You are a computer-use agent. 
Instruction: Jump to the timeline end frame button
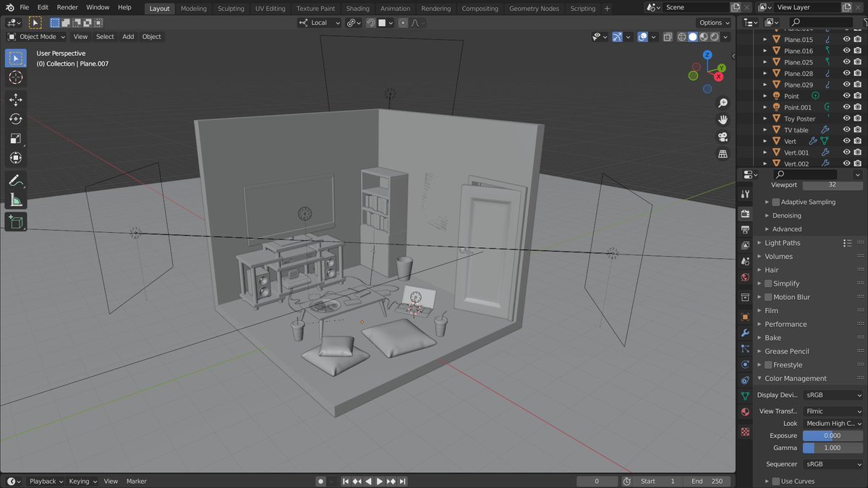tap(403, 481)
